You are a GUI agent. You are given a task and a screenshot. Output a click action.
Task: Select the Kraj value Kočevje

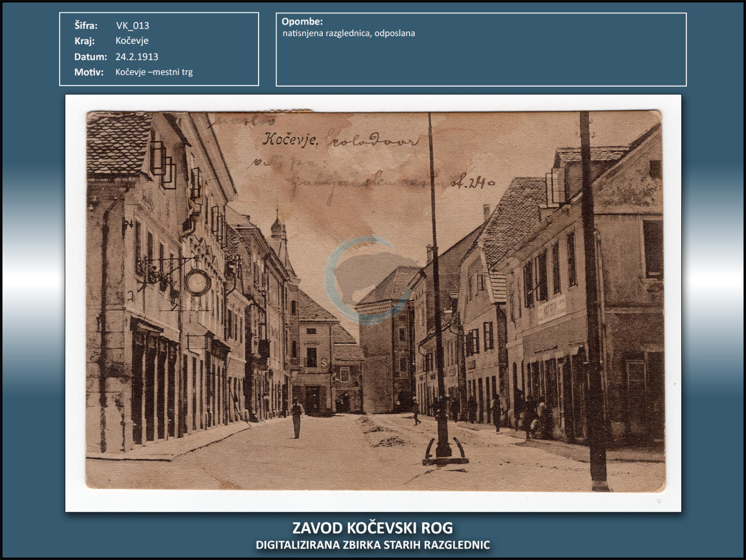click(x=132, y=41)
